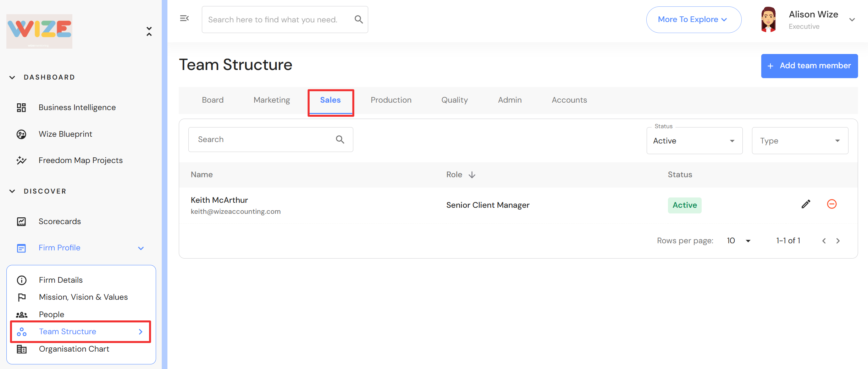Screen dimensions: 868x369
Task: Collapse the sidebar using the hamburger menu icon
Action: 184,18
